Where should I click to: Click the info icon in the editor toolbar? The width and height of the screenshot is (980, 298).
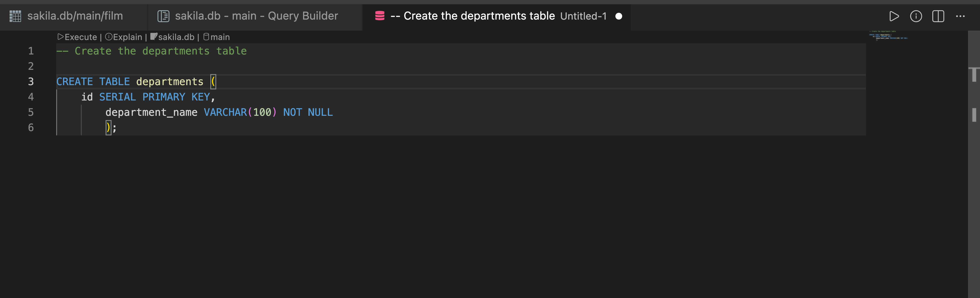(x=917, y=16)
